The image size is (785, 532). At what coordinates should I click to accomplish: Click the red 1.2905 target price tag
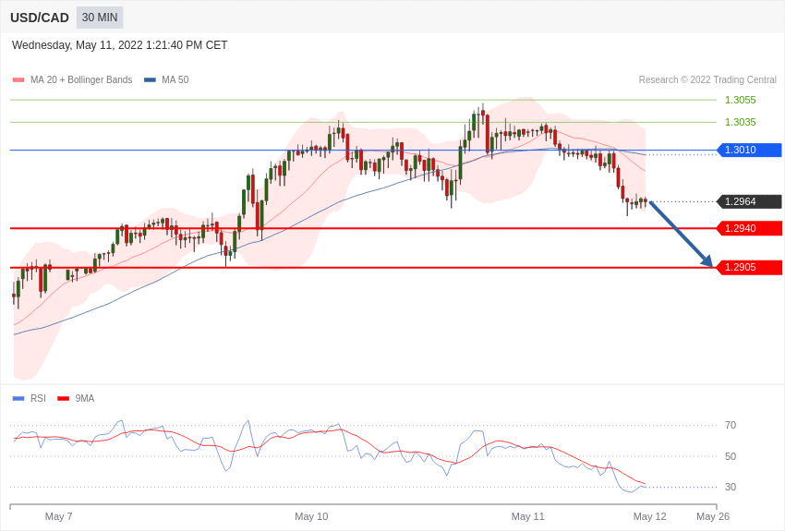click(750, 267)
